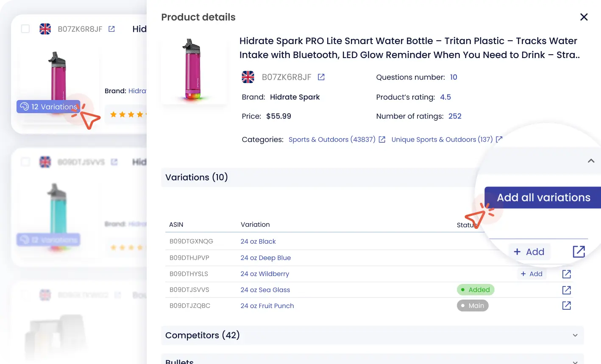
Task: Click ASIN text B09DTJSVVS in table
Action: pos(189,290)
